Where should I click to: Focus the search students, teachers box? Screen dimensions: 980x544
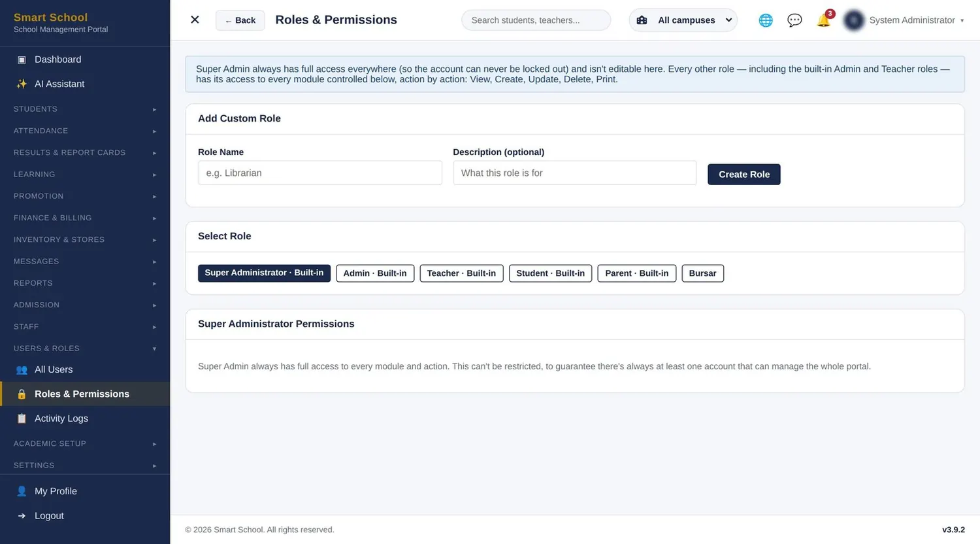536,20
